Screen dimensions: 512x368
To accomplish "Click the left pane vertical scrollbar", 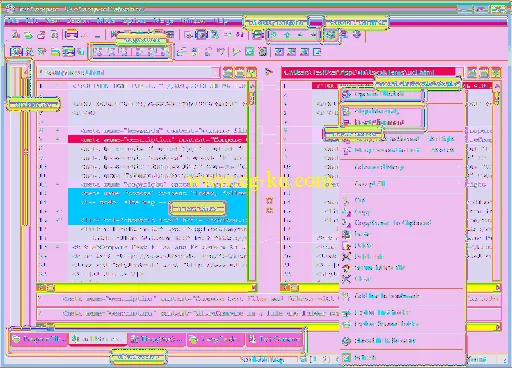I will pyautogui.click(x=252, y=182).
